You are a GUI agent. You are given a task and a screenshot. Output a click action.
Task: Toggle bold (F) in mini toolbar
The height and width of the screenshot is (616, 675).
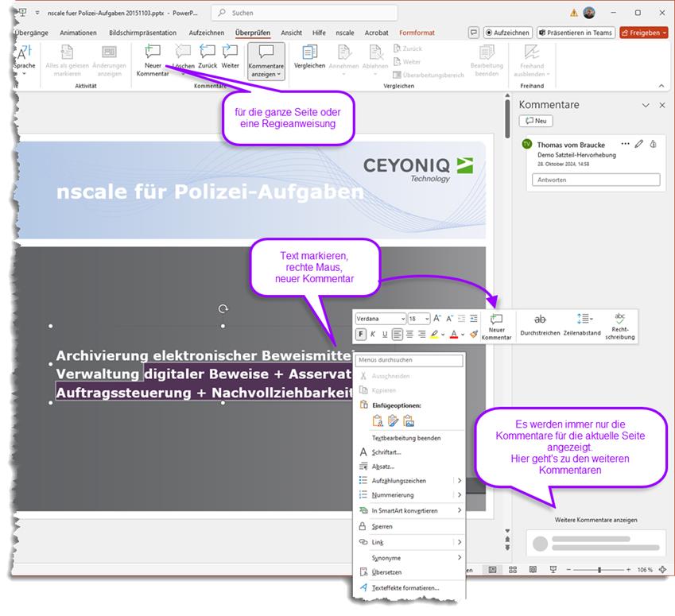361,334
